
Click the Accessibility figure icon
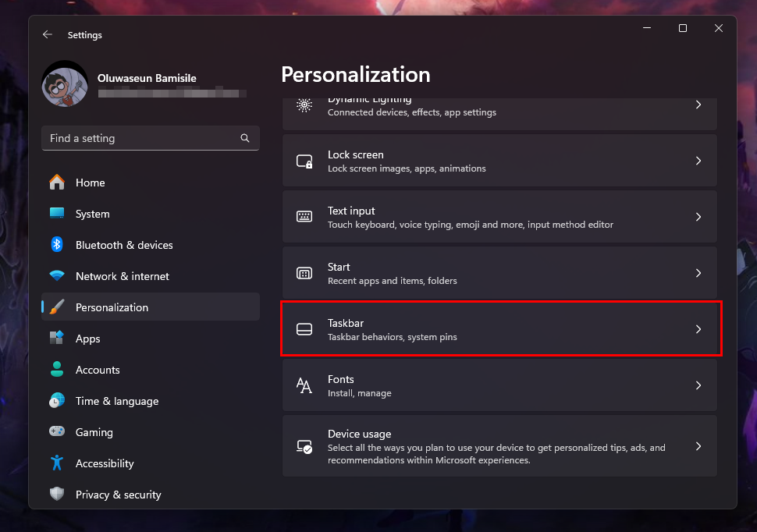(57, 463)
